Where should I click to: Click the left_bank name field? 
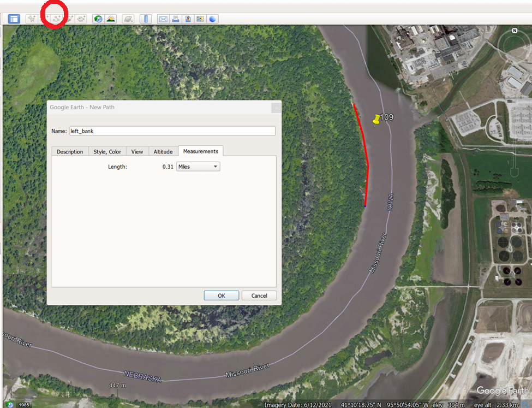point(172,131)
